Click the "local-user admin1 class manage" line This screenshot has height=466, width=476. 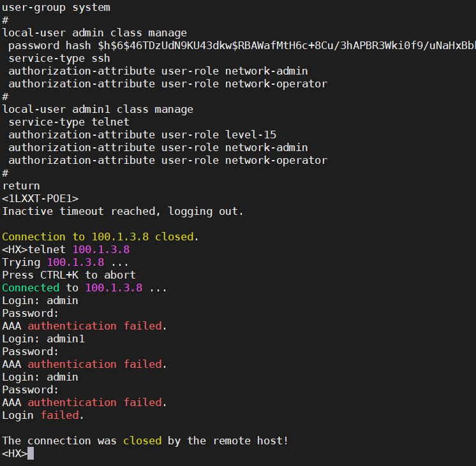[x=98, y=109]
